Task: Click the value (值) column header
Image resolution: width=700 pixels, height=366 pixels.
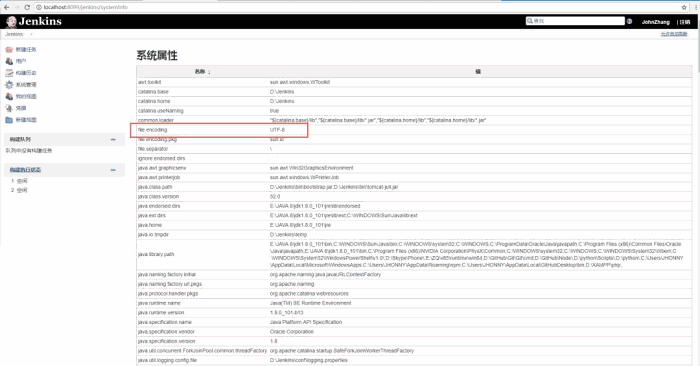Action: click(x=478, y=71)
